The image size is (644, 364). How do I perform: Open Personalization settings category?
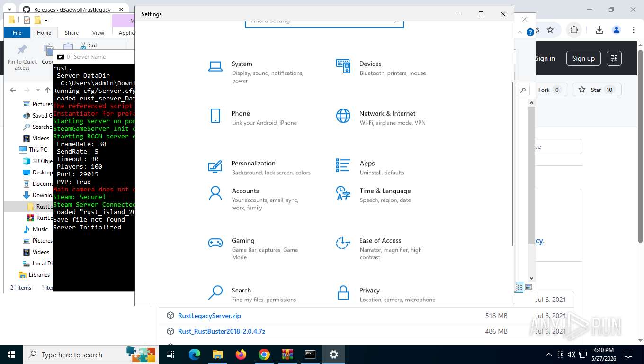tap(259, 167)
